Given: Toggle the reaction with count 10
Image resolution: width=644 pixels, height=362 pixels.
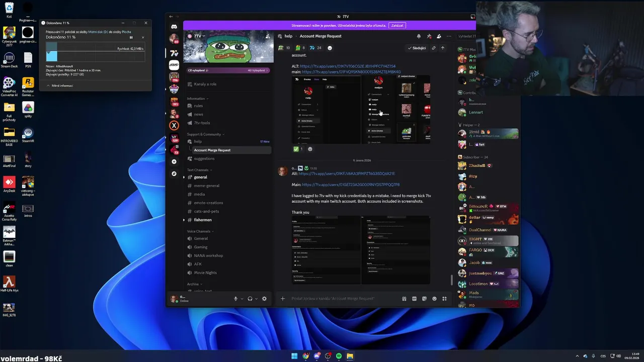Looking at the screenshot, I should click(x=284, y=48).
